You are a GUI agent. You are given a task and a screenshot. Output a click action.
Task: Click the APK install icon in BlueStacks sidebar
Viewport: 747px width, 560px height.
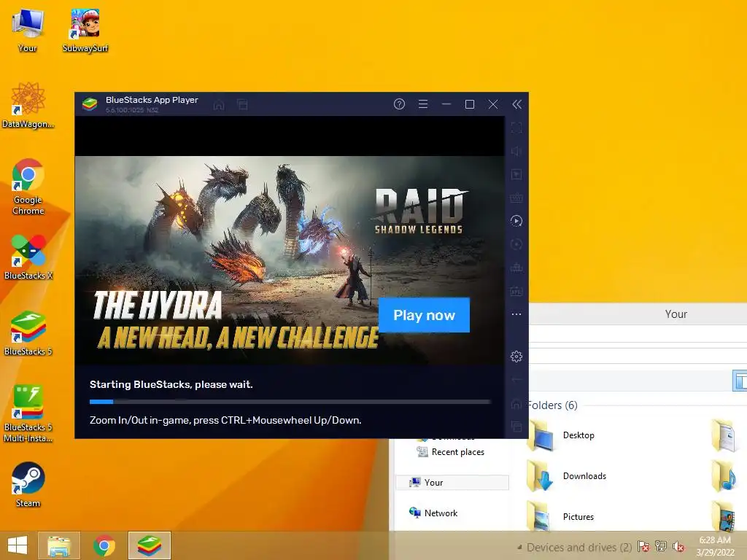[x=516, y=291]
